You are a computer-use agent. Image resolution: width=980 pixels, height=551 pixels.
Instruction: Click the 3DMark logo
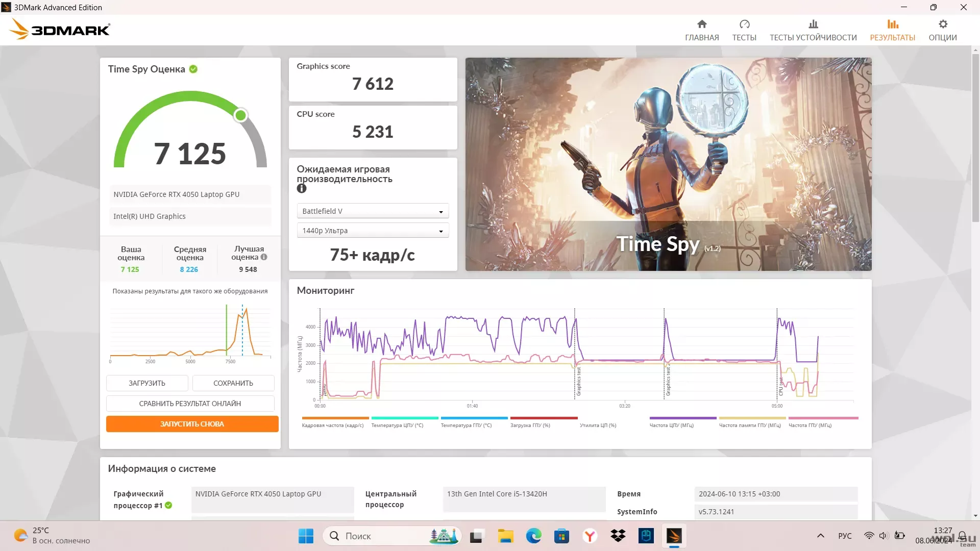[x=59, y=29]
